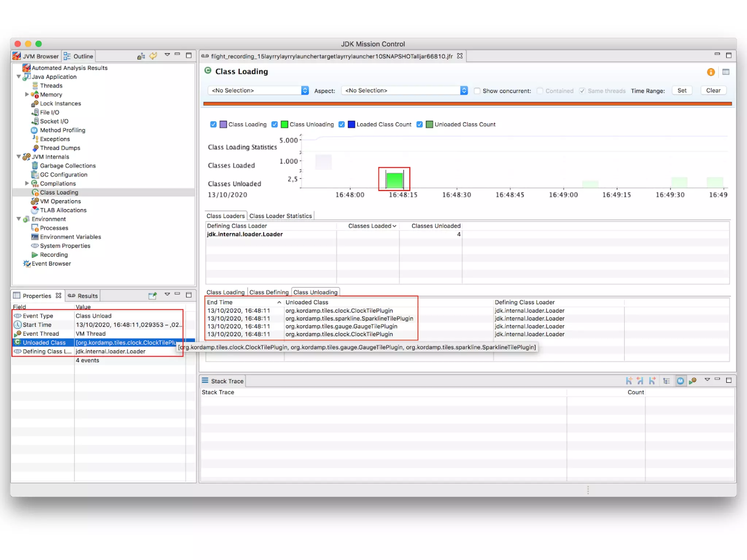Toggle the Loaded Class Count checkbox
The width and height of the screenshot is (747, 560).
pos(341,125)
